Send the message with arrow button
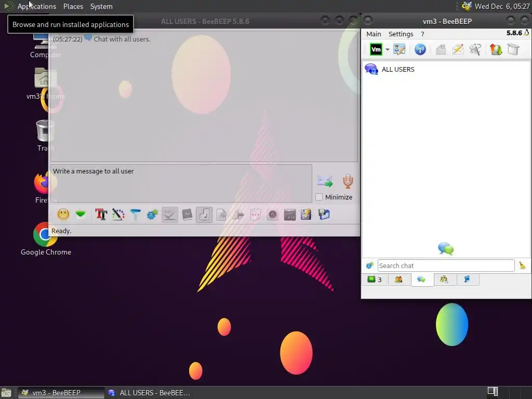532x399 pixels. (325, 181)
